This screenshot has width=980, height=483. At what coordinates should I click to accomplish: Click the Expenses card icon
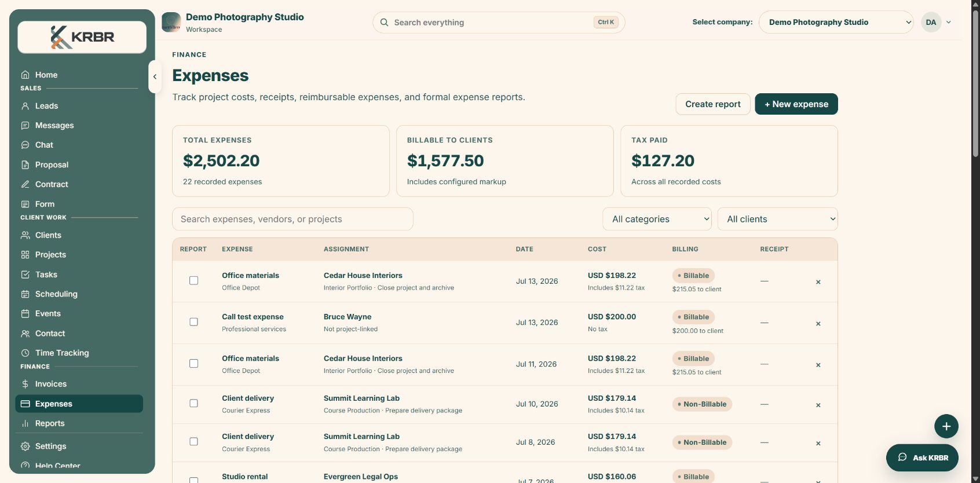[x=25, y=404]
